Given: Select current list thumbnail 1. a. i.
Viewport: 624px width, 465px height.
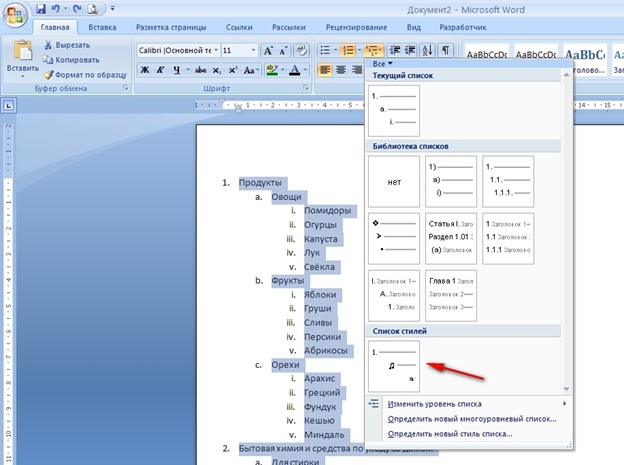Looking at the screenshot, I should [394, 111].
